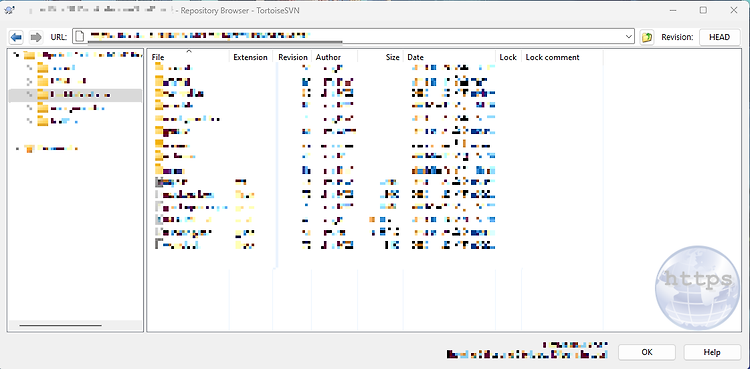
Task: Open the Help button
Action: (712, 352)
